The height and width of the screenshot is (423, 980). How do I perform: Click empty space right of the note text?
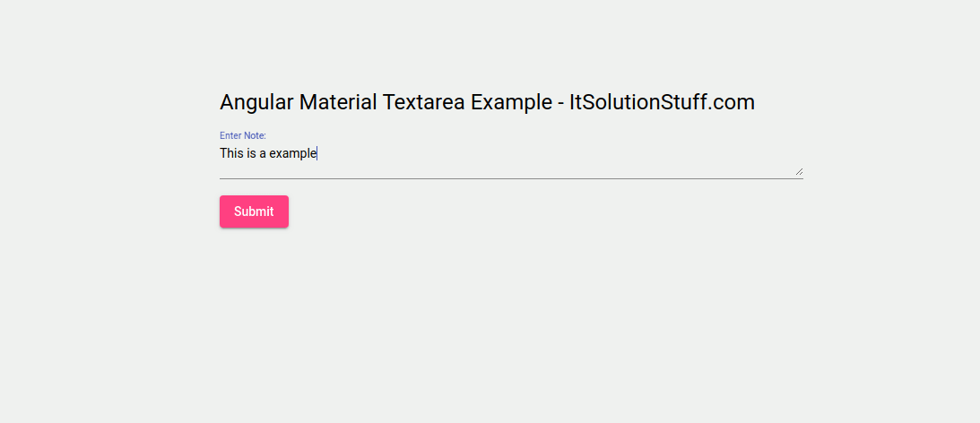[556, 154]
